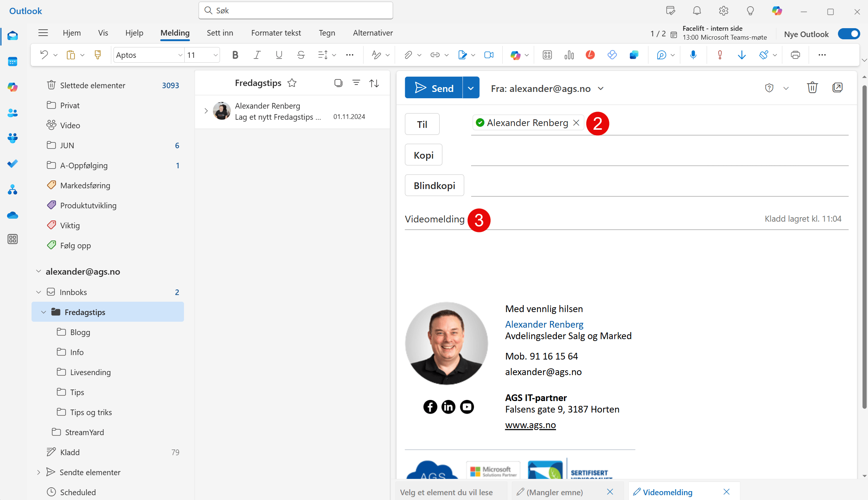Select the Melding ribbon tab

point(175,33)
